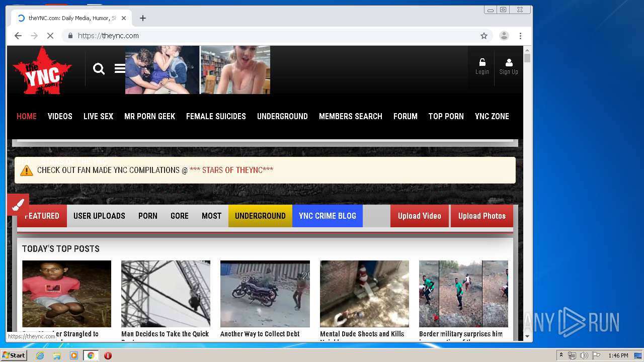Click the network tray icon

(x=572, y=355)
